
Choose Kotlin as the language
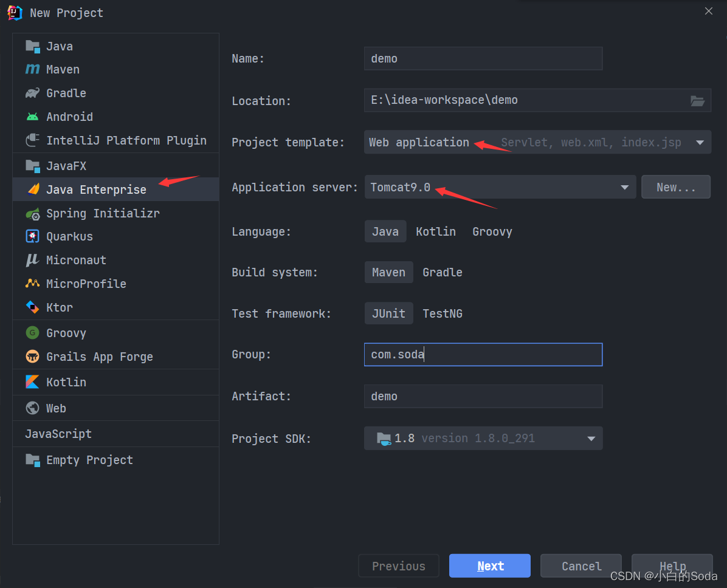(x=436, y=231)
